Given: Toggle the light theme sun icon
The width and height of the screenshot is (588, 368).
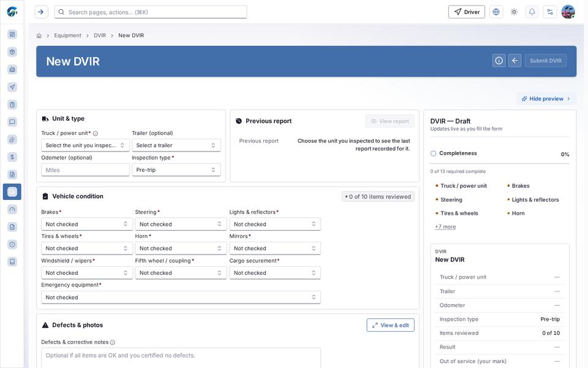Looking at the screenshot, I should point(514,12).
